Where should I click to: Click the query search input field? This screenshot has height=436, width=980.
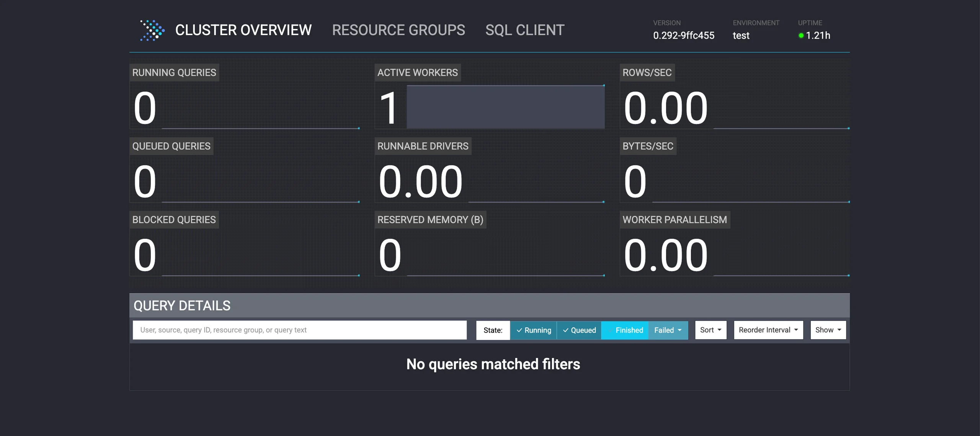pos(299,330)
